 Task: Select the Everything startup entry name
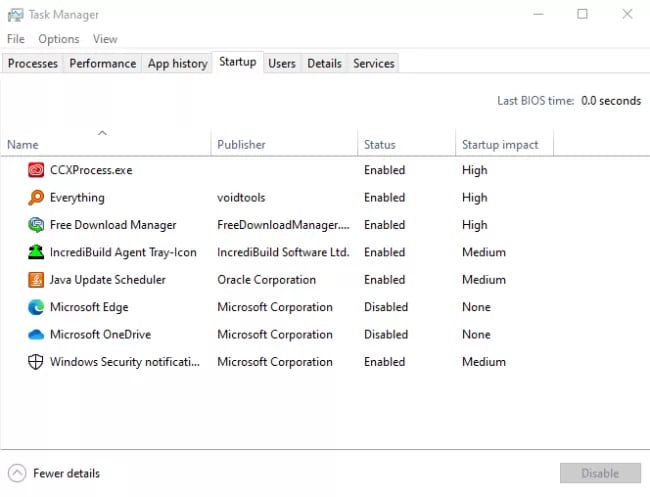[x=77, y=197]
